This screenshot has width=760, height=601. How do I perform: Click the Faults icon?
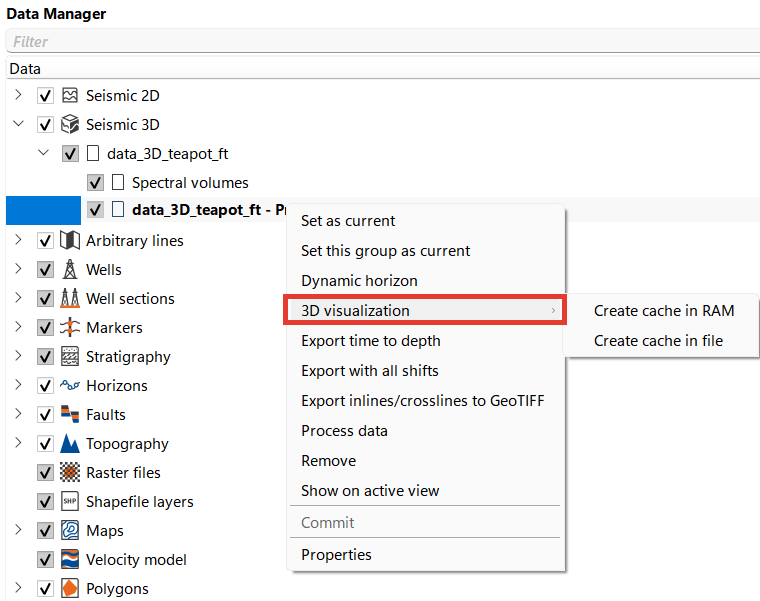[70, 415]
